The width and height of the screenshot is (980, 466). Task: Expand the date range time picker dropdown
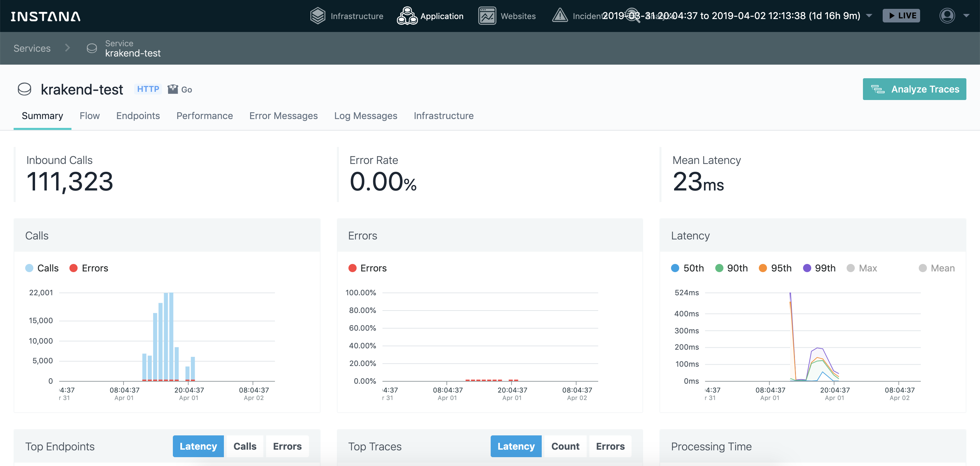(871, 16)
